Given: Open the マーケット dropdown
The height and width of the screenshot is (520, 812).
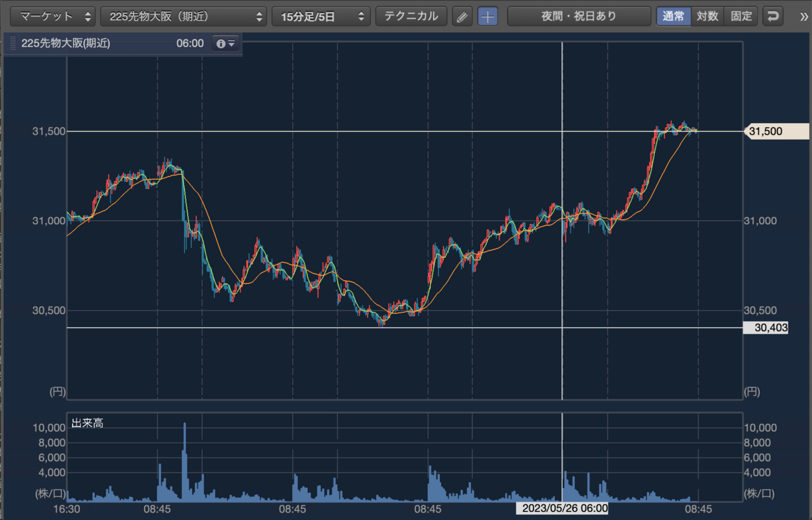Looking at the screenshot, I should pyautogui.click(x=53, y=16).
